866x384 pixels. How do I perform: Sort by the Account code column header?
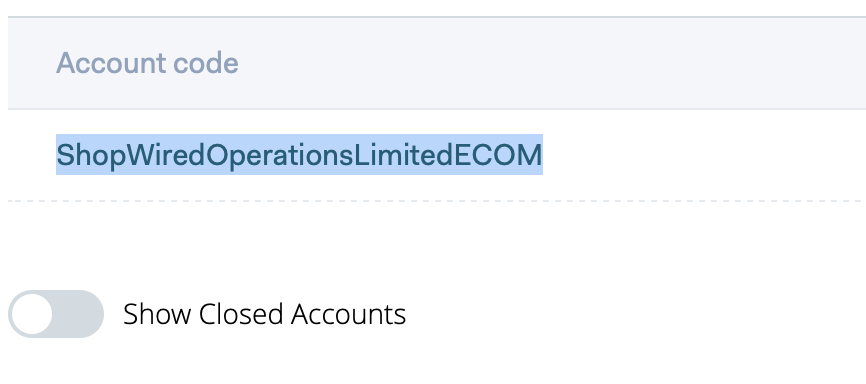(x=147, y=63)
